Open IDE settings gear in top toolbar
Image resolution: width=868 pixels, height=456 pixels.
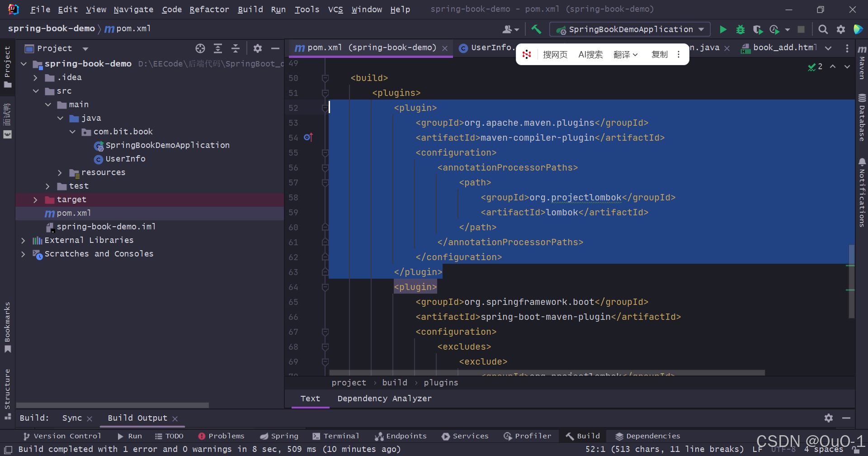[x=841, y=29]
